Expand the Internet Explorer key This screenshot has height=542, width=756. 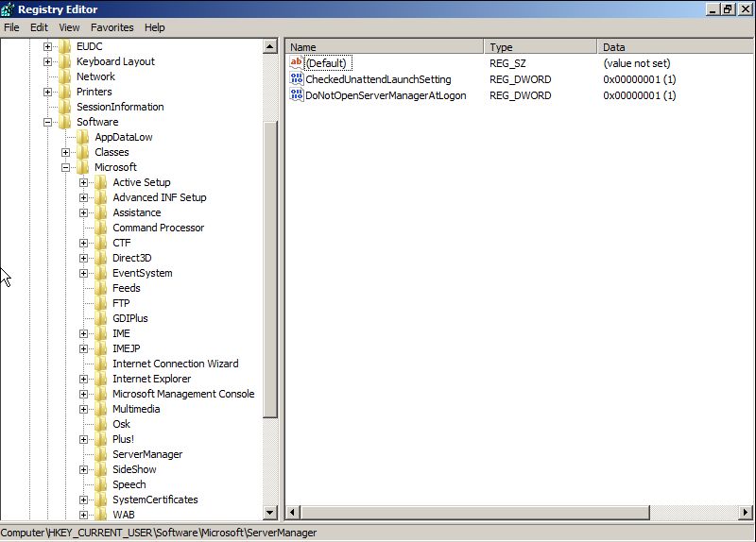coord(83,380)
